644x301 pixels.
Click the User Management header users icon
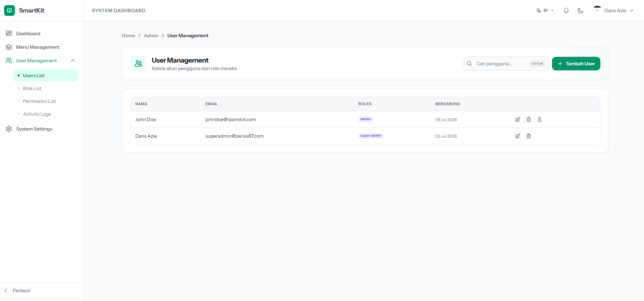tap(138, 64)
